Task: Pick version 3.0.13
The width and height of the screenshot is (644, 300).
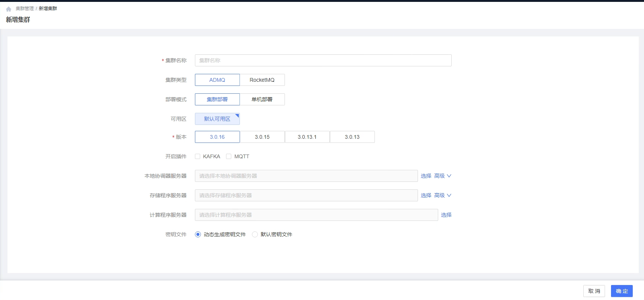Action: [352, 137]
